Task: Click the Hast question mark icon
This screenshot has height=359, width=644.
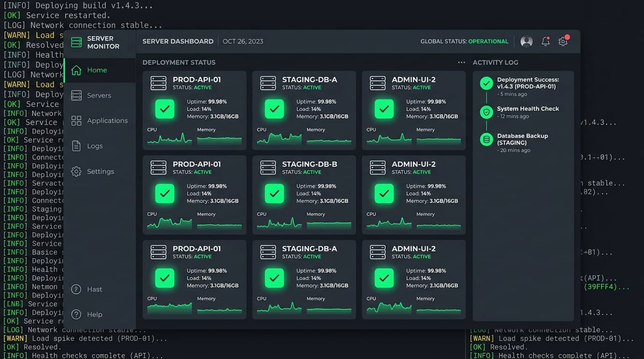Action: 76,289
